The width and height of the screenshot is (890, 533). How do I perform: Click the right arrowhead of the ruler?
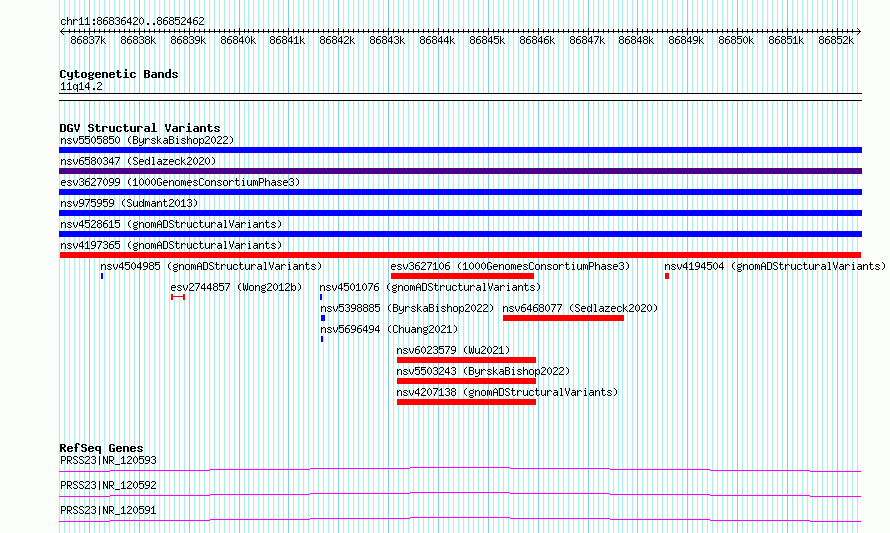[859, 32]
